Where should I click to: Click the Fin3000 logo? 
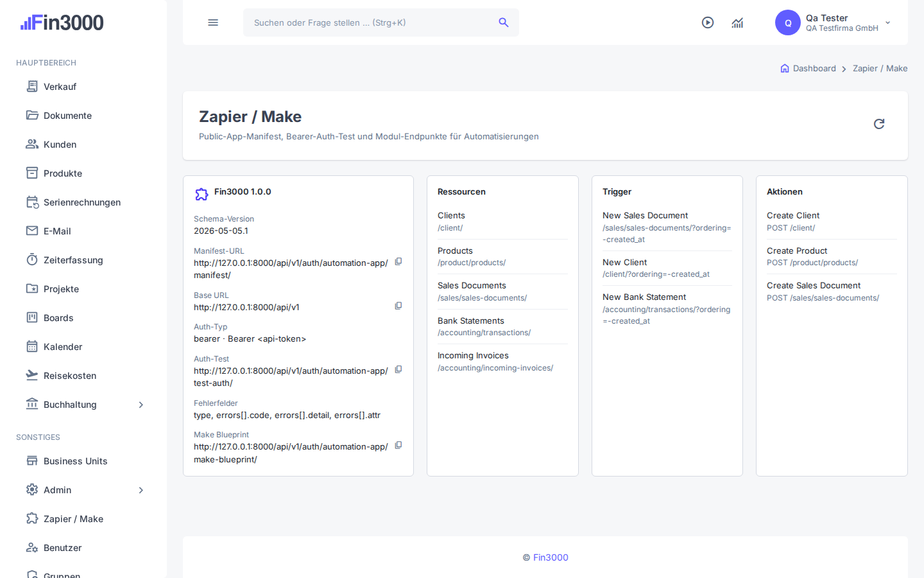pyautogui.click(x=62, y=22)
